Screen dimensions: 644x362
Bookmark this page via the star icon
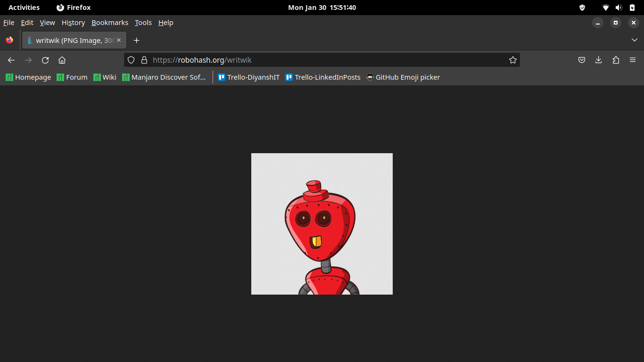click(512, 60)
